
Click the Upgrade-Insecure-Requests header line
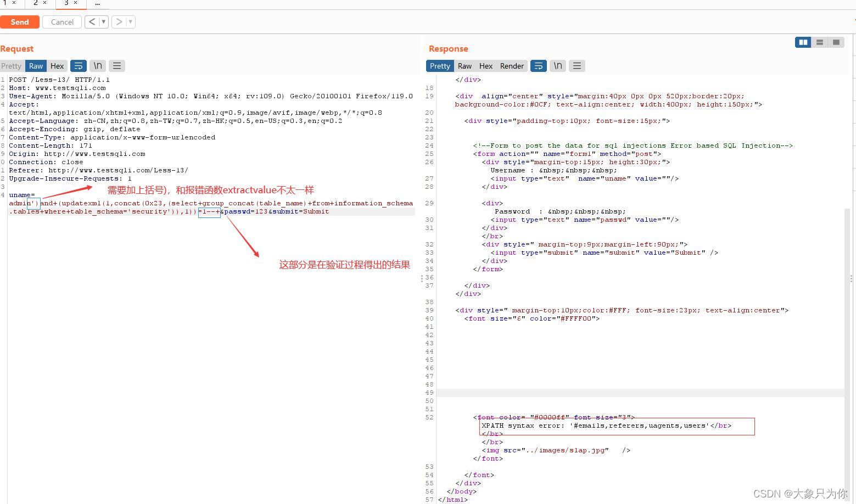[70, 178]
